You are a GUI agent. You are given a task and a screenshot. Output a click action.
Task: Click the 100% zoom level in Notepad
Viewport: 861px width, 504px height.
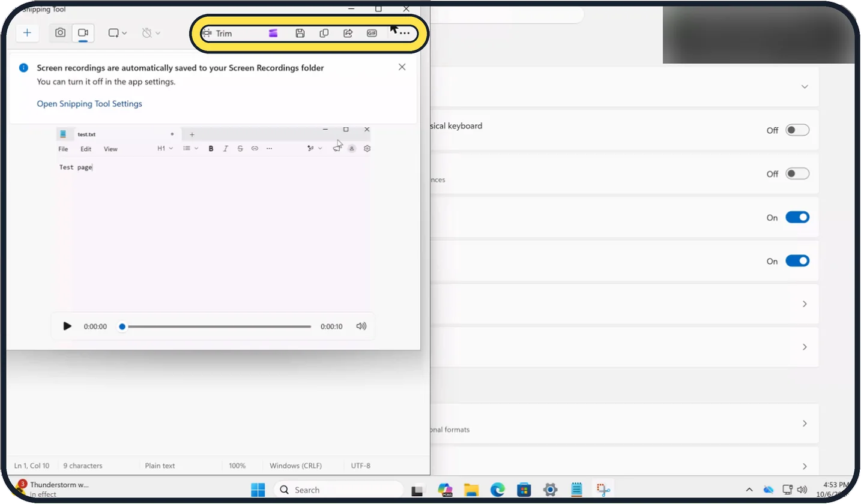[237, 466]
